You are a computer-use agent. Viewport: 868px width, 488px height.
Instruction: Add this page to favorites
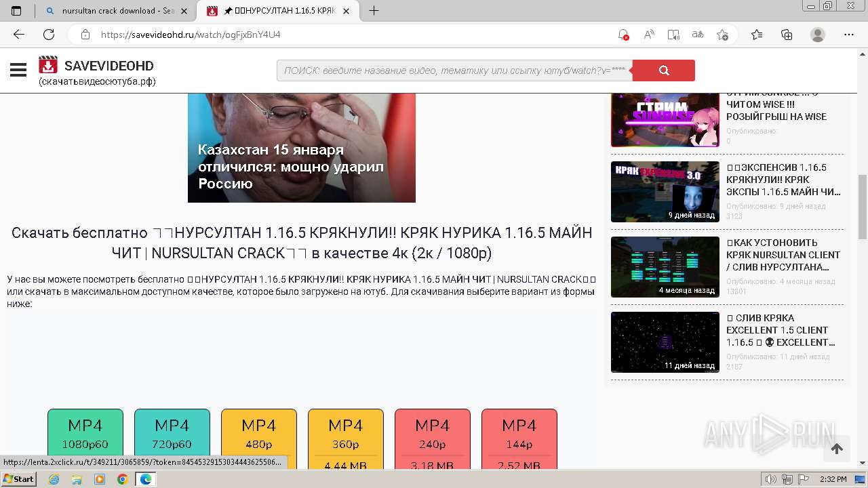723,35
